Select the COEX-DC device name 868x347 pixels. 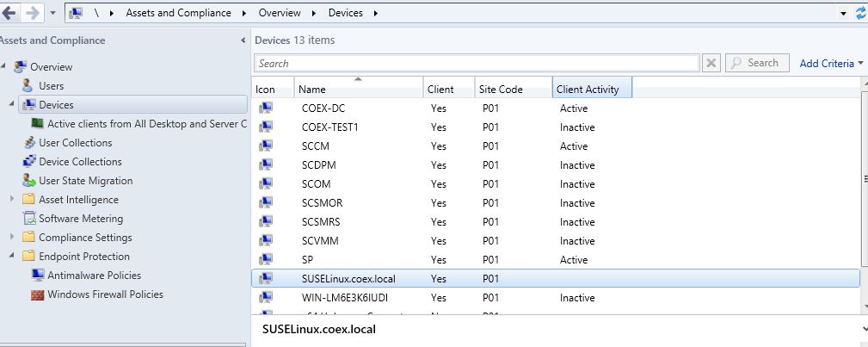click(323, 108)
